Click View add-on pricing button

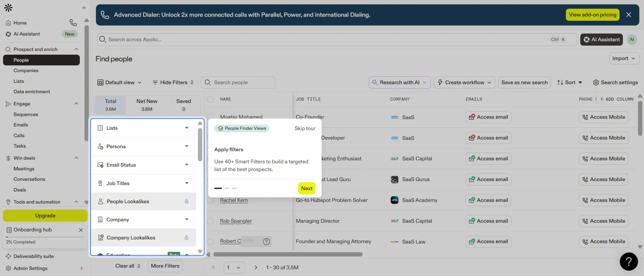click(x=592, y=15)
